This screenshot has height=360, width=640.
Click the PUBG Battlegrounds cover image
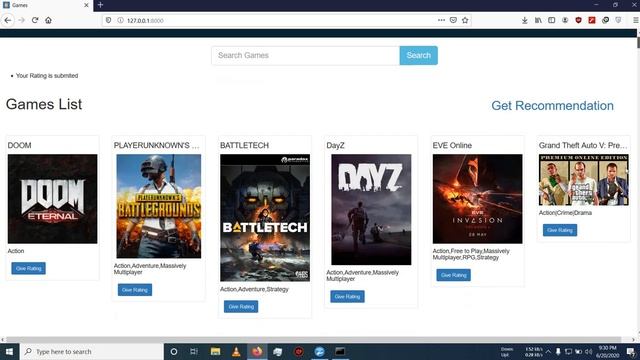(x=159, y=206)
